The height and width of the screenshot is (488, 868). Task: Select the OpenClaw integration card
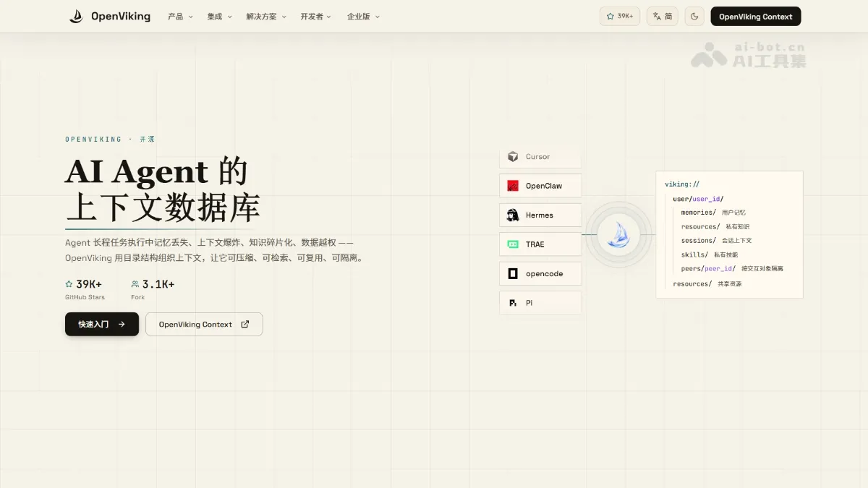[x=540, y=186]
